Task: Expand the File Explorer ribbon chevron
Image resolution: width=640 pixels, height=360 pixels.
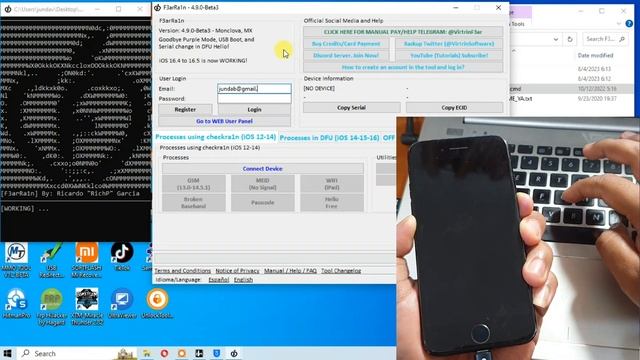Action: (619, 24)
